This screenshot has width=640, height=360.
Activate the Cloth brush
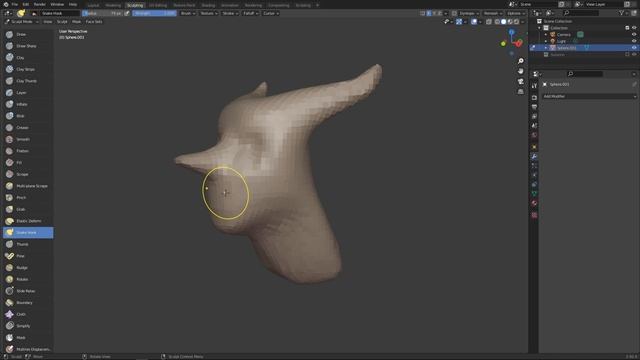point(28,314)
